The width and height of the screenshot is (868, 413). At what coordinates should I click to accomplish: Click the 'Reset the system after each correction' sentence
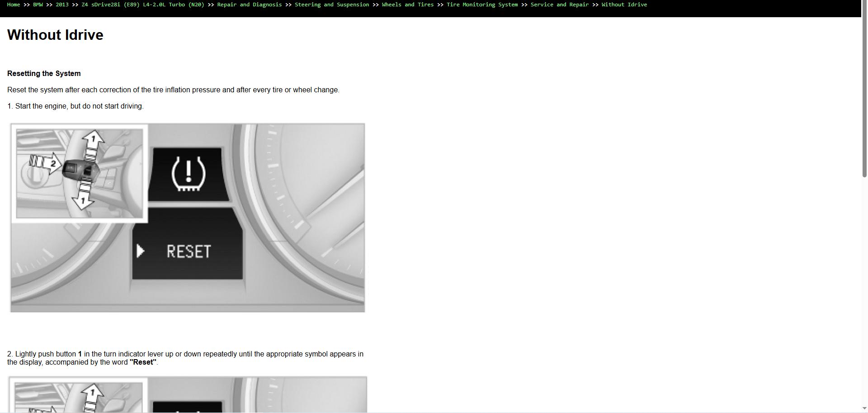tap(173, 90)
